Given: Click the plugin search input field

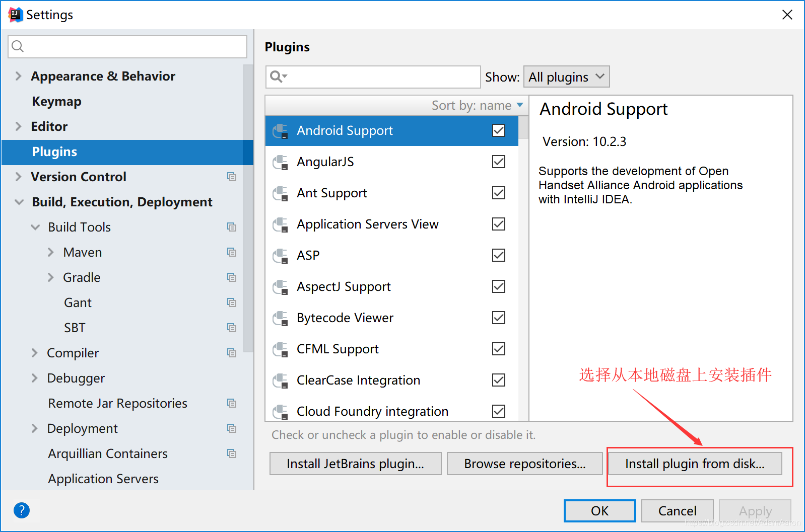Looking at the screenshot, I should click(x=373, y=77).
